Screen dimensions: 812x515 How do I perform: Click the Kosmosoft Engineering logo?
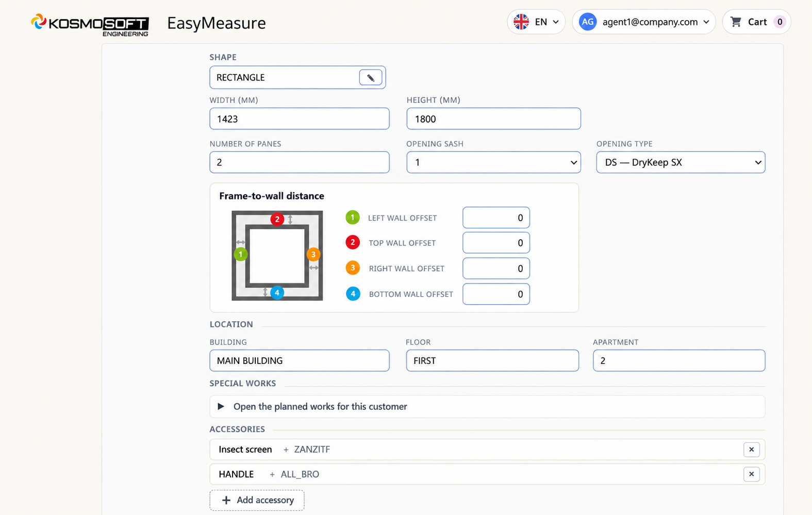pos(90,25)
